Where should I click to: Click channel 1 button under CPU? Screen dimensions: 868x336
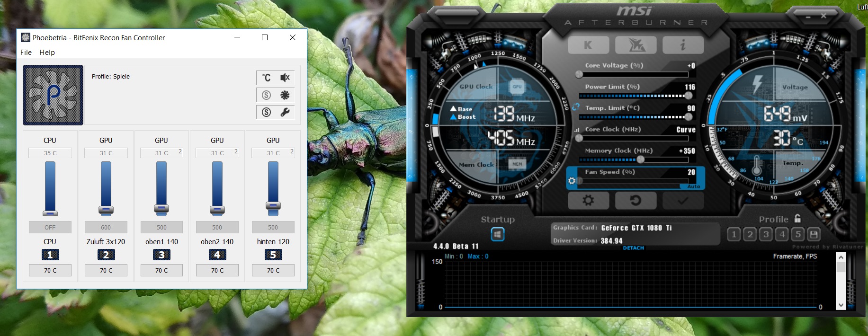50,255
